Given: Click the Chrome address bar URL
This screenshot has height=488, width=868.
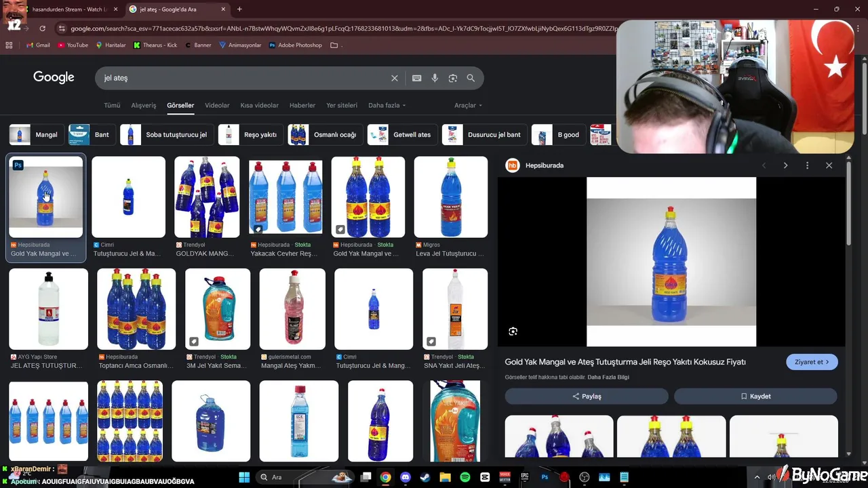Looking at the screenshot, I should pos(342,28).
